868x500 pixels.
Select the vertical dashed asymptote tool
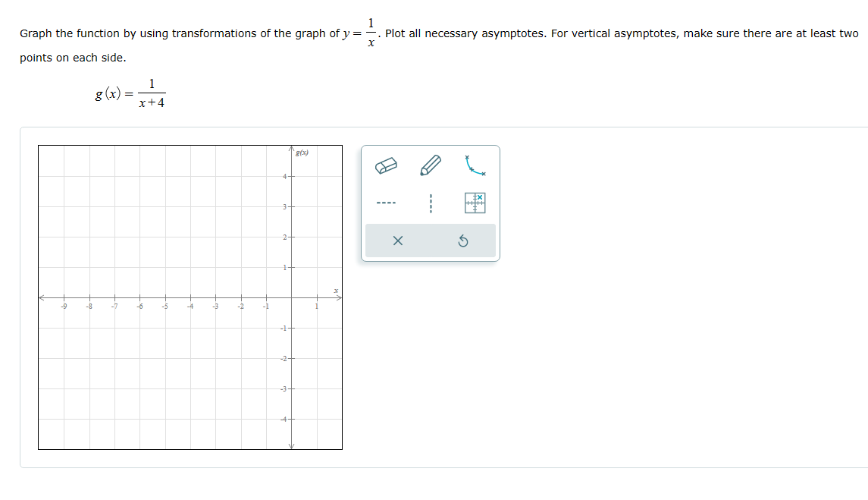coord(429,203)
